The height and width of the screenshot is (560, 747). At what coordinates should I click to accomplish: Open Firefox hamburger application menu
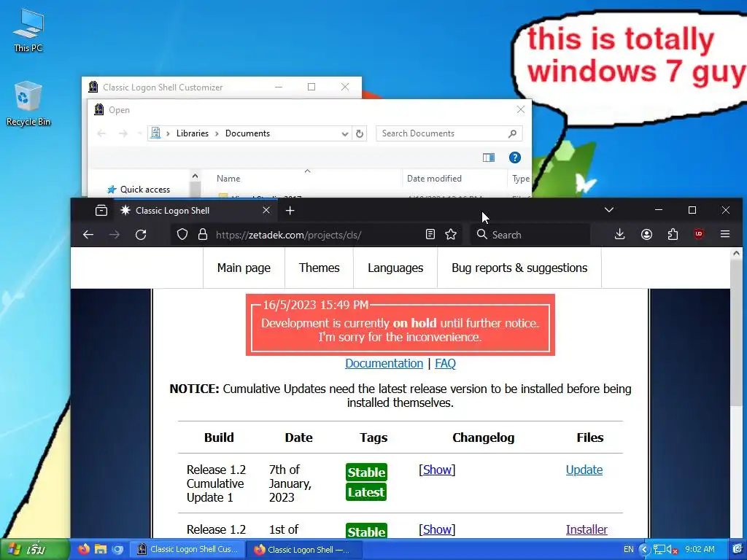click(725, 234)
